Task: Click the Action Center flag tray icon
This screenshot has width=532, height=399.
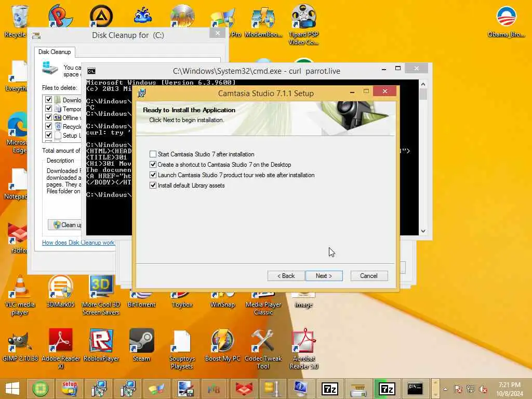Action: coord(458,389)
